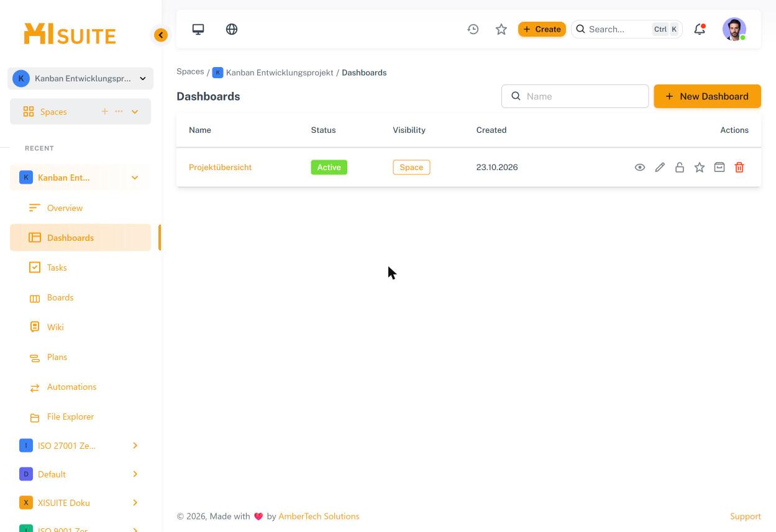Click the New Dashboard button
Screen dimensions: 776x532
tap(707, 96)
